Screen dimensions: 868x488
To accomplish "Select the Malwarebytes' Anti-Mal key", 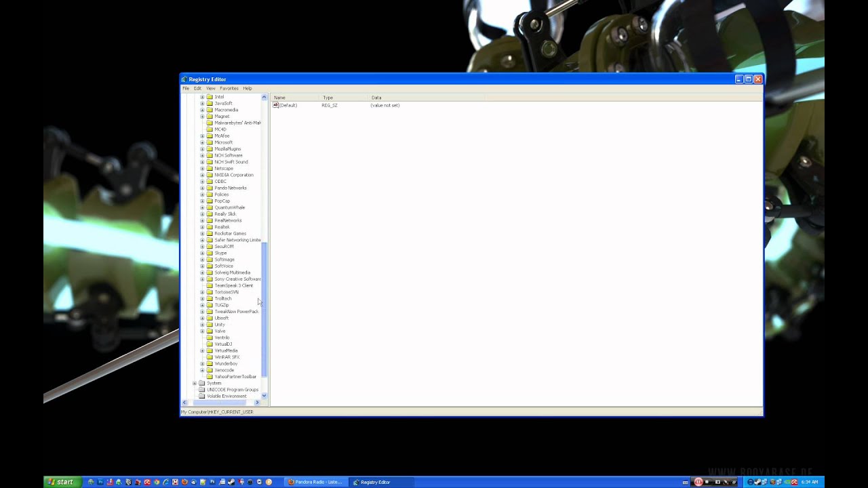I will tap(237, 123).
